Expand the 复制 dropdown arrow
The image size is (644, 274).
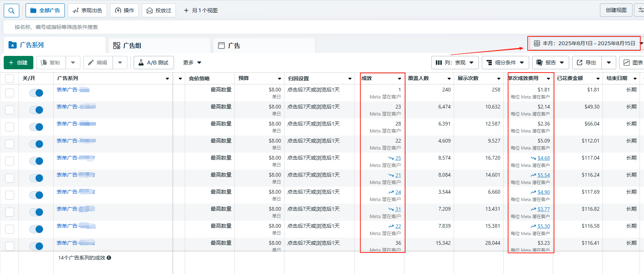click(73, 63)
